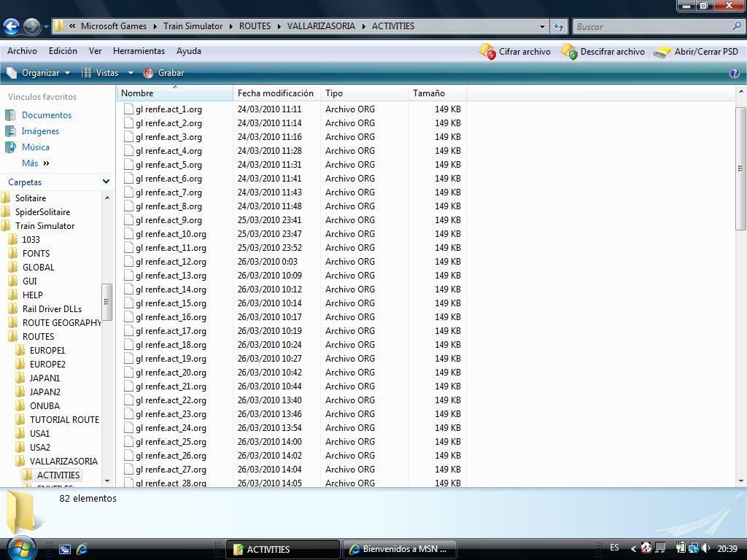The height and width of the screenshot is (560, 747).
Task: Click the Back navigation arrow
Action: 11,27
